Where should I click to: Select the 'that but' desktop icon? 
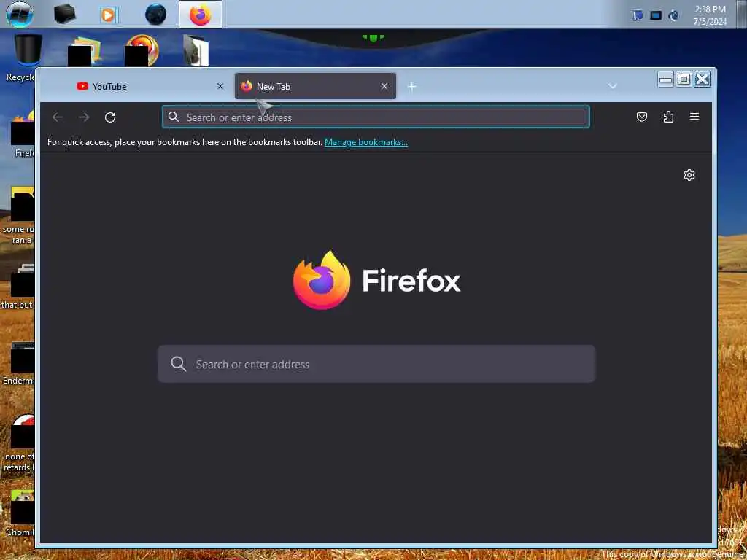[x=18, y=286]
